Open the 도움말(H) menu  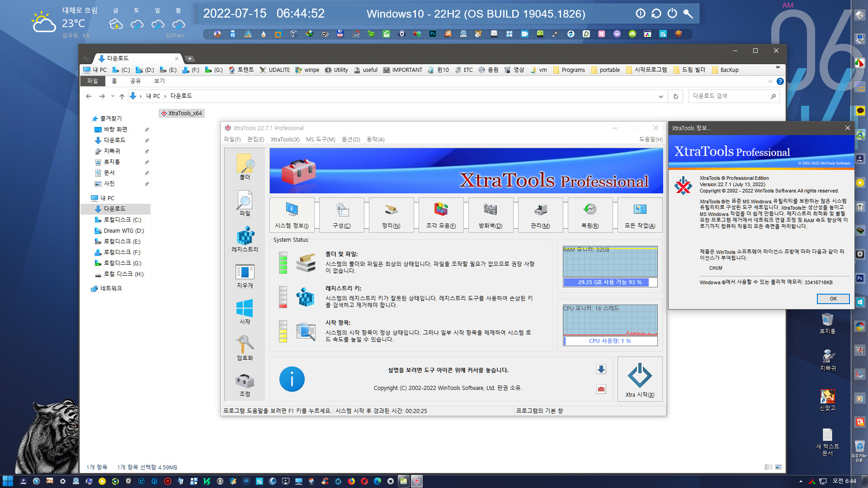click(x=651, y=139)
